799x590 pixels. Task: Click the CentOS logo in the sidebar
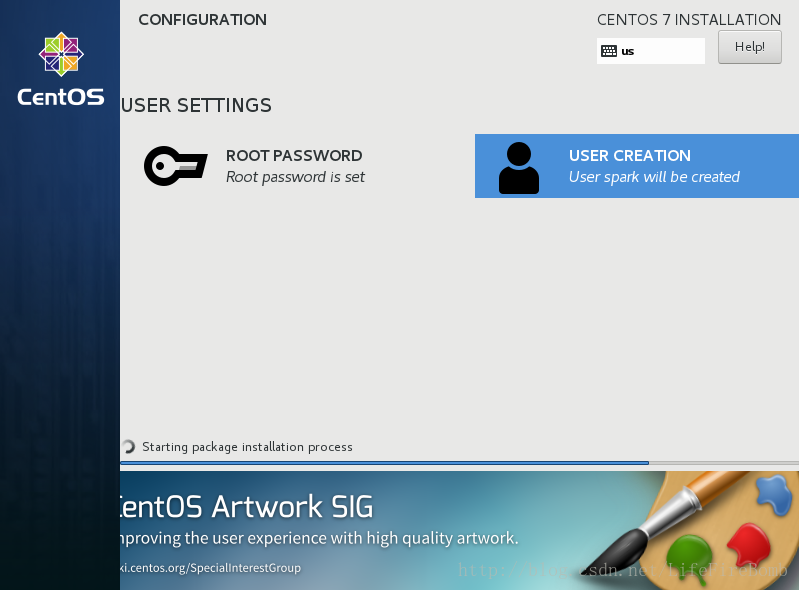click(61, 54)
